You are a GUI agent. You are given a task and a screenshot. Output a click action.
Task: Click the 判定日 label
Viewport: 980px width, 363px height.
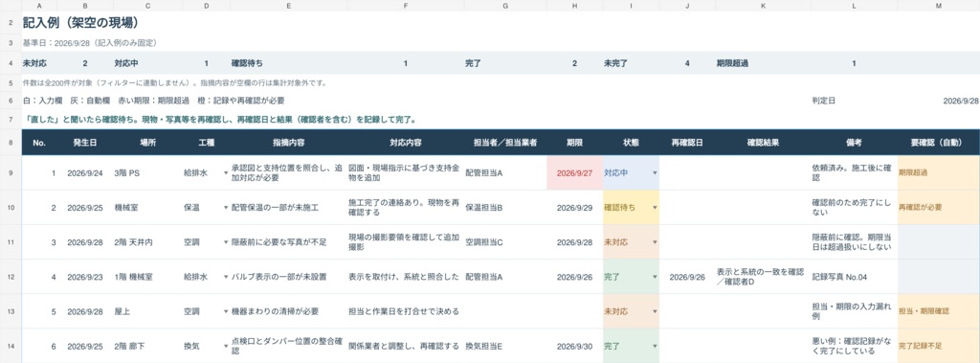coord(823,101)
